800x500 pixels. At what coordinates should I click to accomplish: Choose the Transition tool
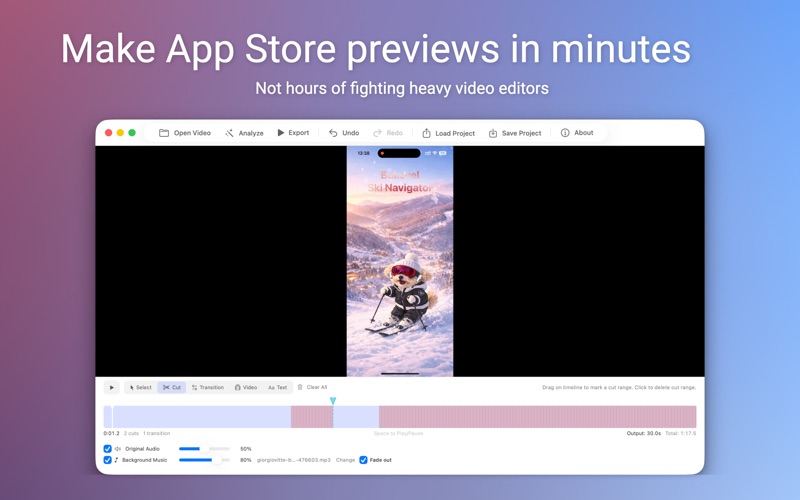click(208, 387)
